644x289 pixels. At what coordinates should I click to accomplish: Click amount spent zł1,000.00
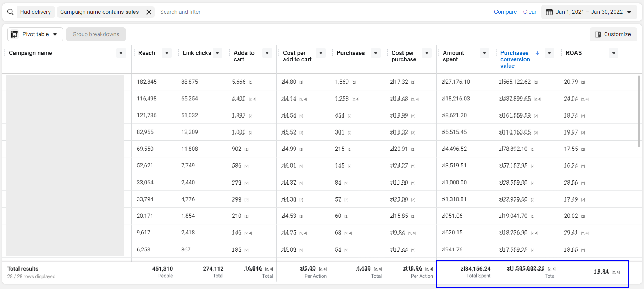454,183
